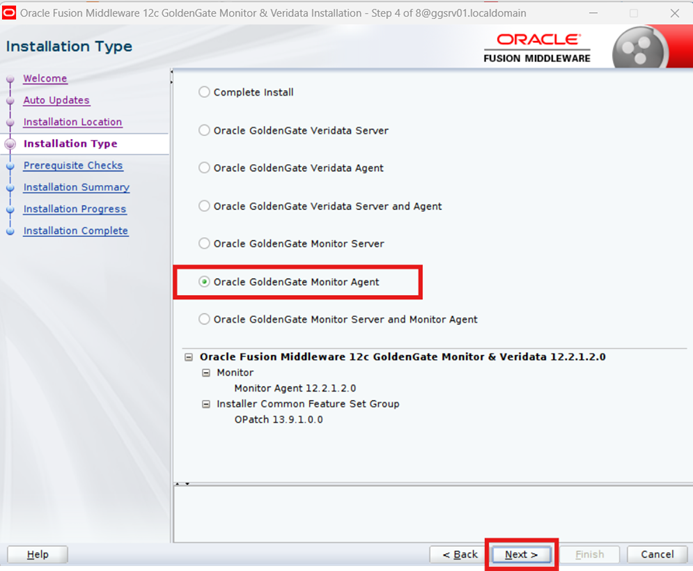Collapse Installer Common Feature Set Group node
Image resolution: width=693 pixels, height=571 pixels.
point(206,404)
